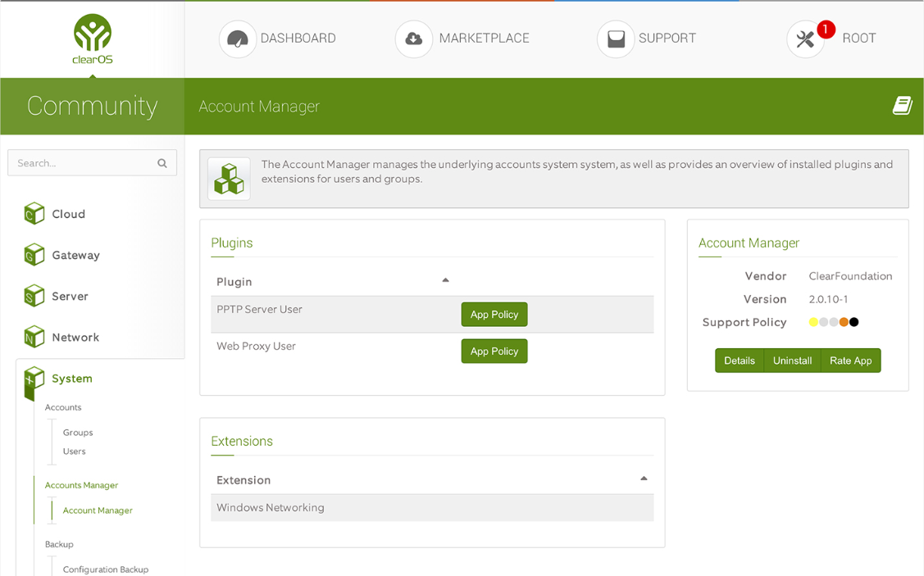Viewport: 924px width, 576px height.
Task: Click the Account Manager app cubes icon
Action: 230,179
